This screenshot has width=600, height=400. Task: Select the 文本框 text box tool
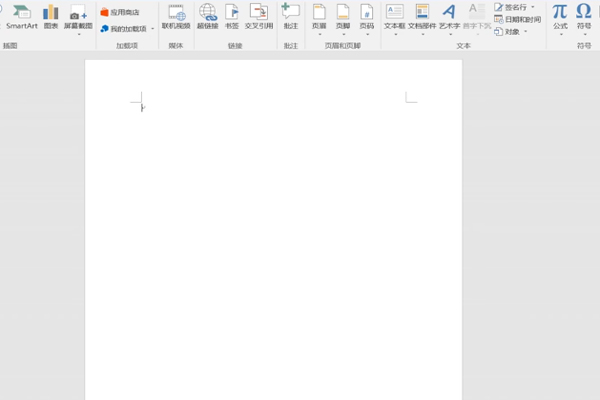(394, 16)
